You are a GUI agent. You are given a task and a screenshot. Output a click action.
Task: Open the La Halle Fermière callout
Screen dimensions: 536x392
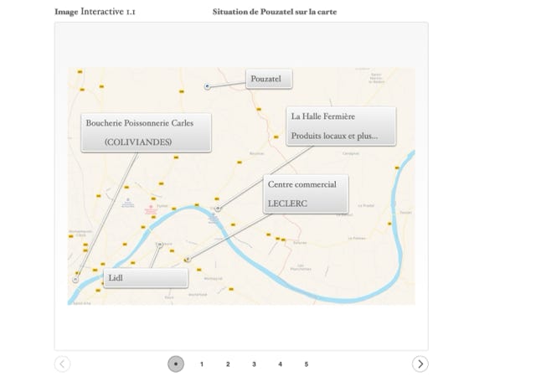[340, 126]
